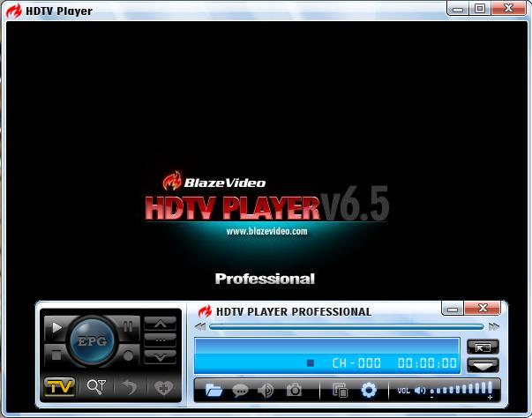Open settings with the gear icon
The image size is (532, 418).
click(369, 390)
